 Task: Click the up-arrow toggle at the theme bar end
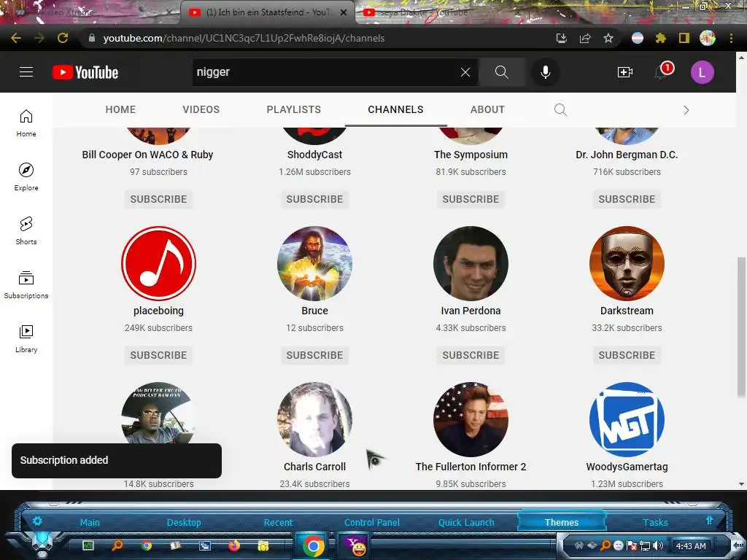[x=709, y=520]
